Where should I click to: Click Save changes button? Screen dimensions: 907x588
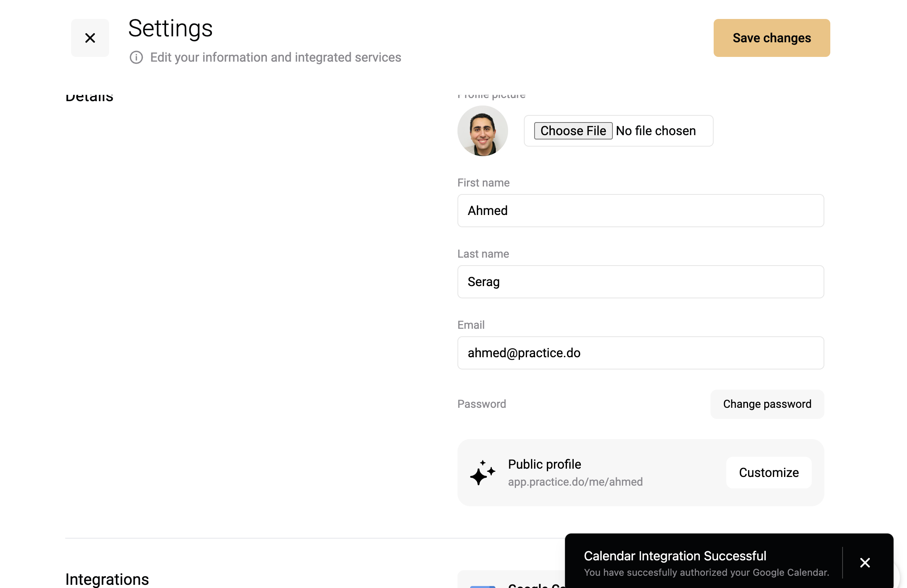coord(771,38)
